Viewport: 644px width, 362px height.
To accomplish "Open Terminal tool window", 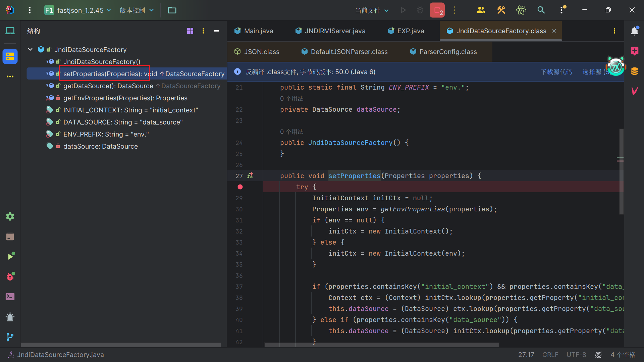I will point(10,297).
